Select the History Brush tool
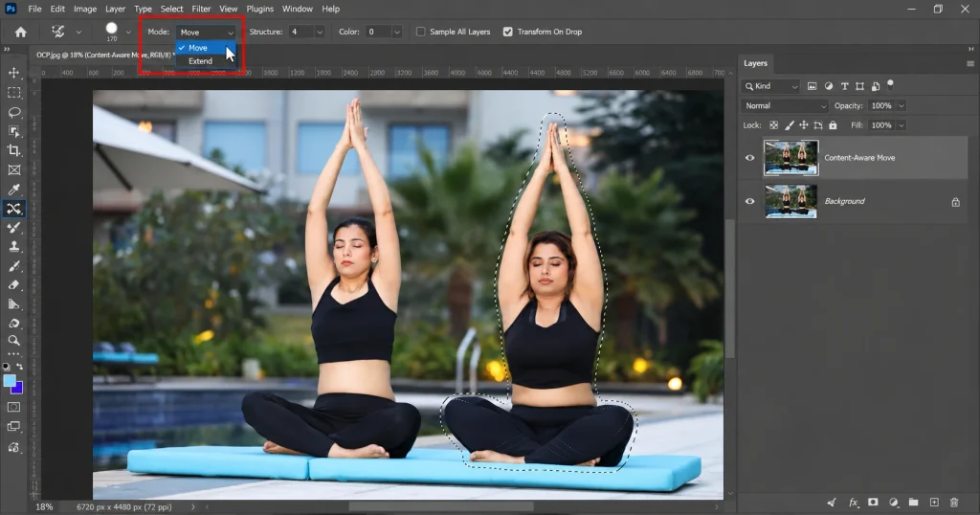980x515 pixels. pyautogui.click(x=13, y=266)
